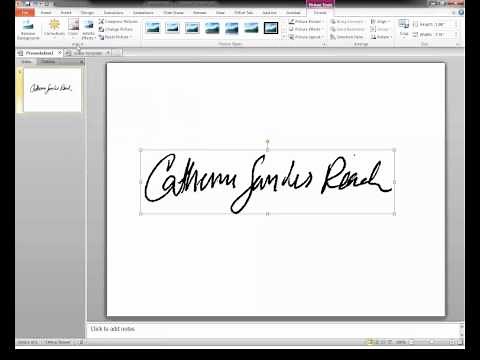Click Compress Pictures
Screen dimensions: 480x360
point(118,21)
